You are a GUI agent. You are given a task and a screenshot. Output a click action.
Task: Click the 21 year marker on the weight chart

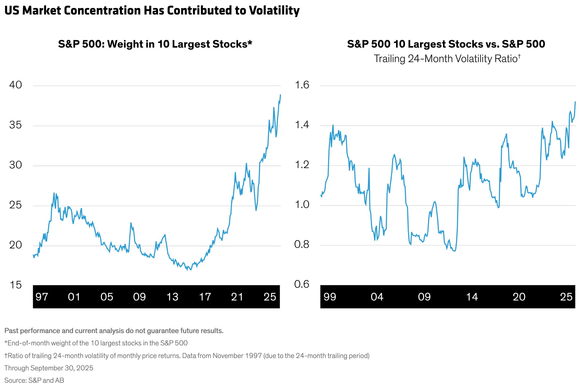(237, 297)
